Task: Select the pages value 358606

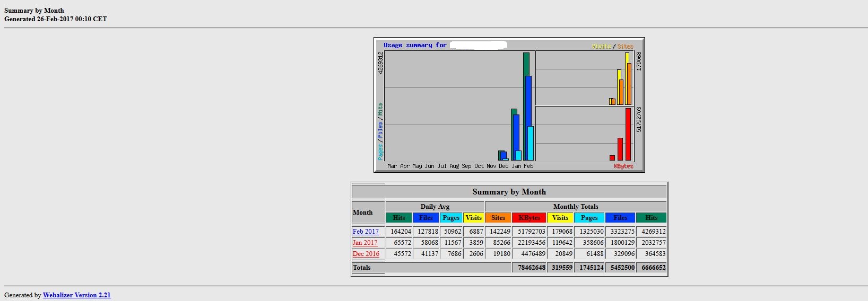Action: (x=593, y=243)
